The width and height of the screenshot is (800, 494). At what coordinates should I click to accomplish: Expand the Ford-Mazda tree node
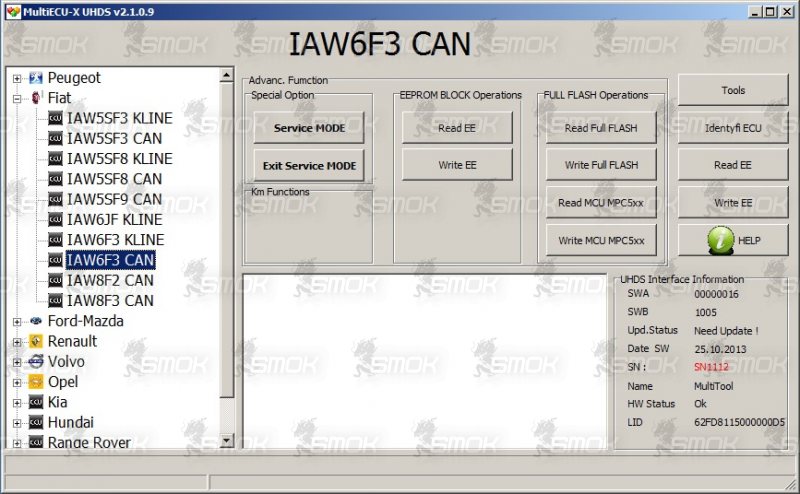click(x=17, y=322)
